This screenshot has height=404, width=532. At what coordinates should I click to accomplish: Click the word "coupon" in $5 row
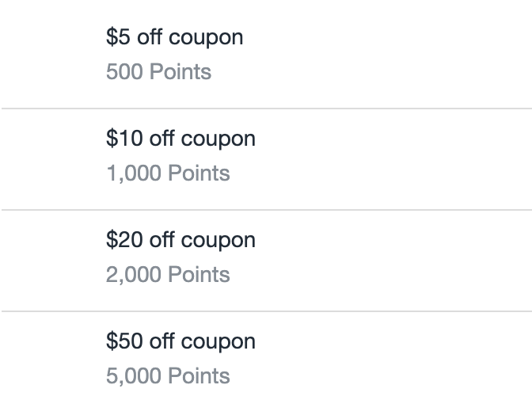click(x=206, y=39)
